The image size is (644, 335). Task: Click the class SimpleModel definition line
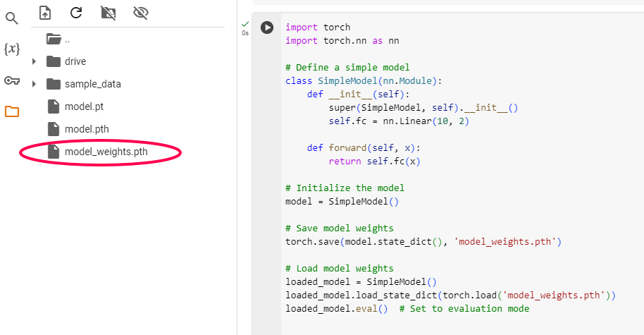tap(363, 81)
